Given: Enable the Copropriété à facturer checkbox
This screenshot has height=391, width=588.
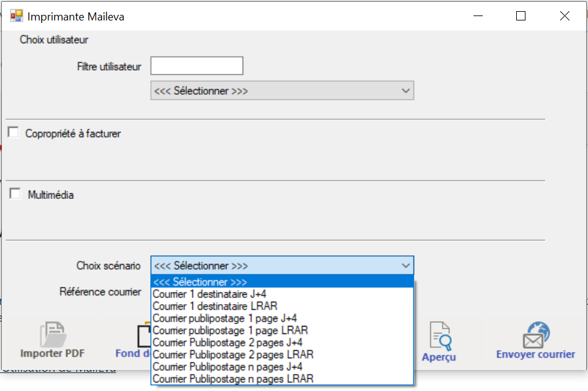Looking at the screenshot, I should point(14,132).
